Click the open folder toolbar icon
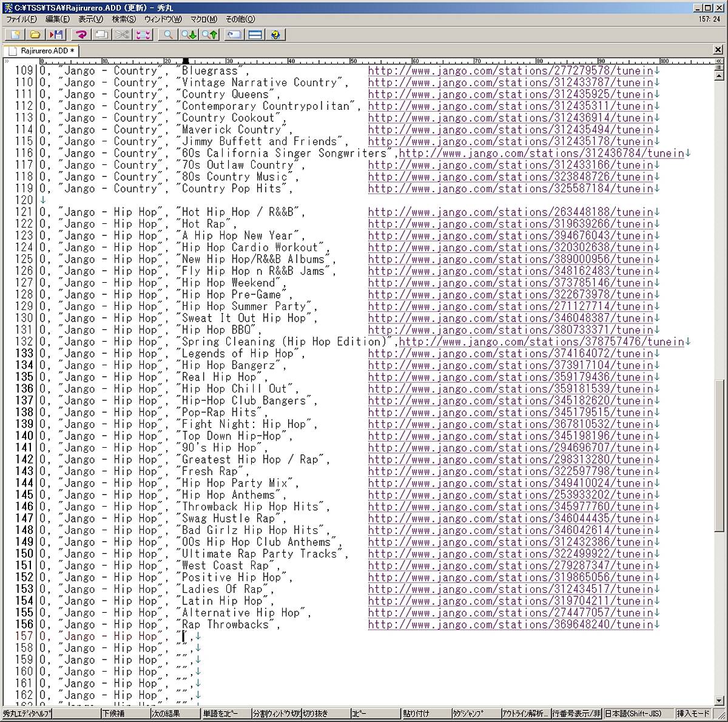Image resolution: width=728 pixels, height=722 pixels. [x=35, y=35]
